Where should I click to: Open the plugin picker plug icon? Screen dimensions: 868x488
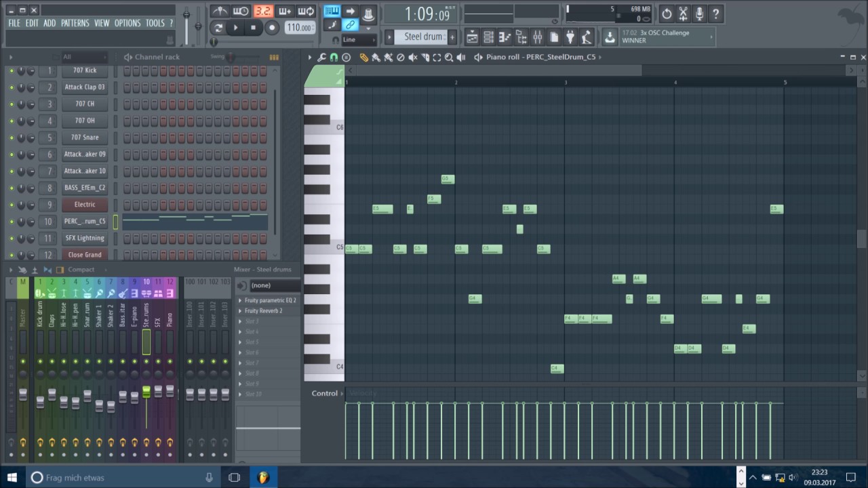(570, 37)
